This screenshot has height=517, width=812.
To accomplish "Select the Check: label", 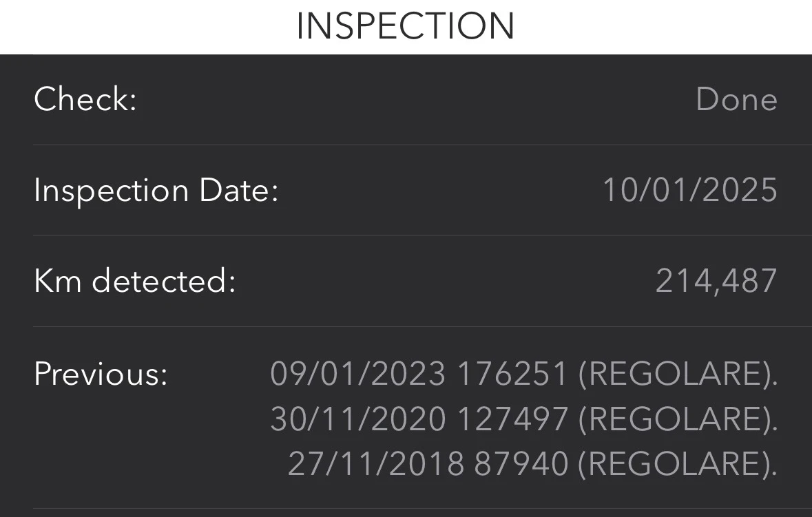I will pyautogui.click(x=85, y=100).
